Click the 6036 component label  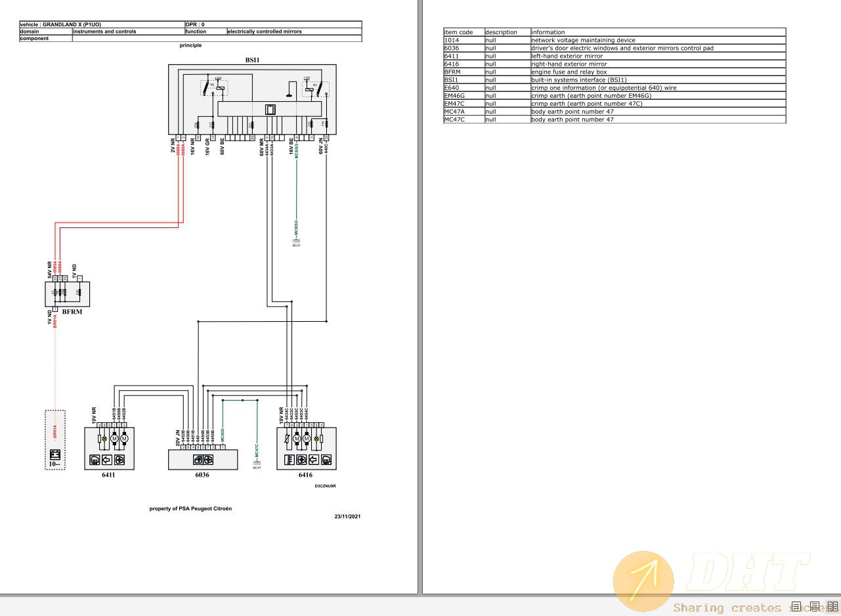[x=202, y=475]
